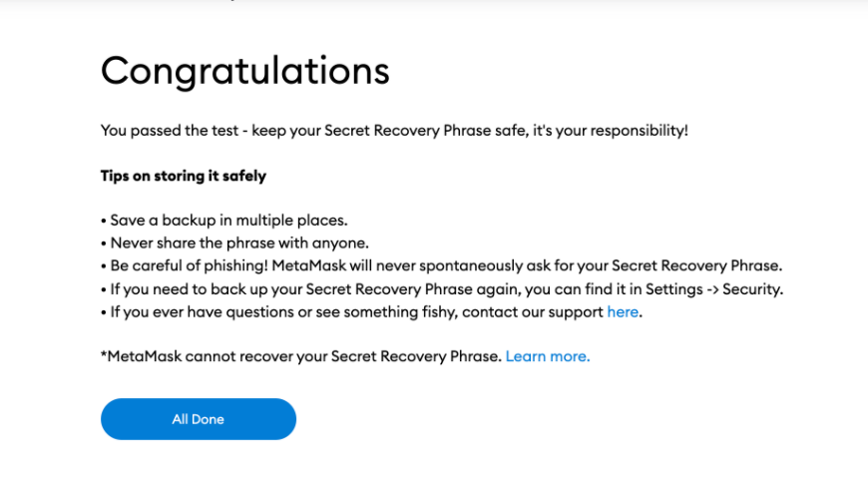The height and width of the screenshot is (495, 868).
Task: Select the 'You passed the test' sentence
Action: pos(394,131)
